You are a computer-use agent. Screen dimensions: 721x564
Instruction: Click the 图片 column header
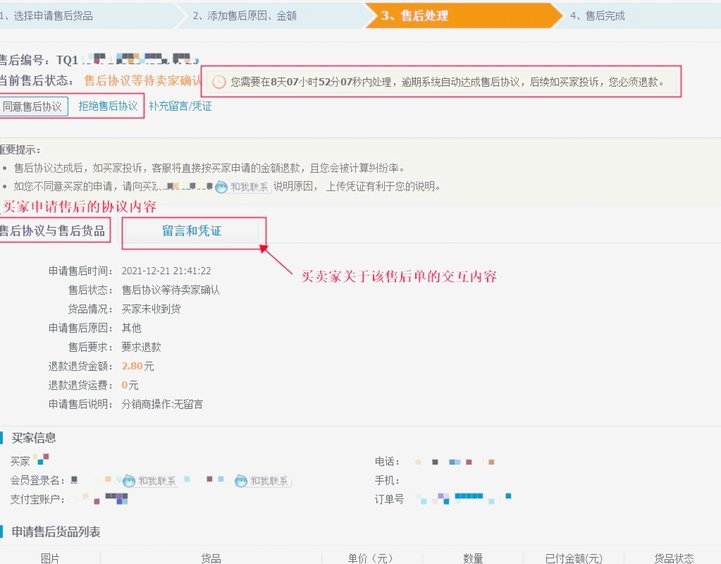[50, 558]
